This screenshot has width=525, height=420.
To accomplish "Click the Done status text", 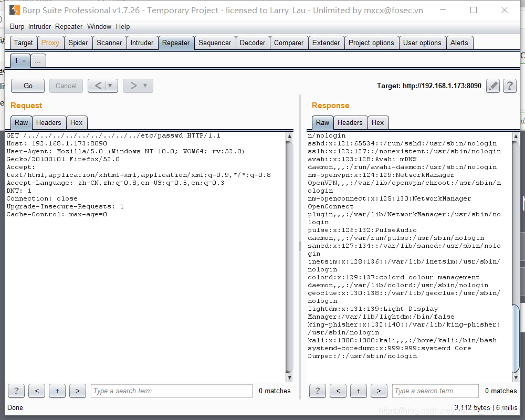I will [x=15, y=407].
